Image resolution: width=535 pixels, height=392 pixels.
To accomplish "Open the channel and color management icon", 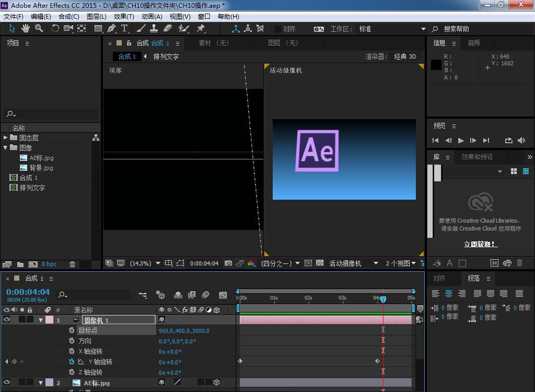I will [x=251, y=263].
